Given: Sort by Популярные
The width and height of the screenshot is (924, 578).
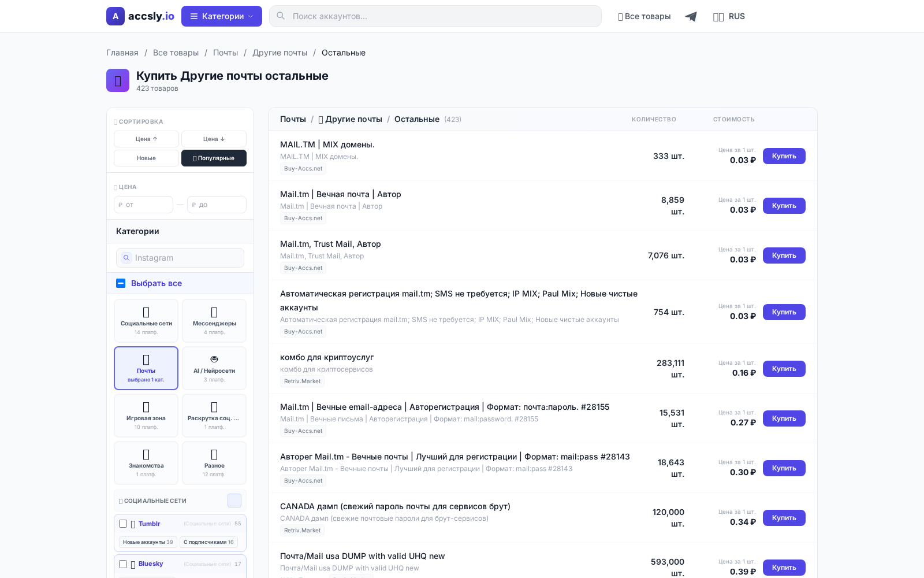Looking at the screenshot, I should click(214, 158).
